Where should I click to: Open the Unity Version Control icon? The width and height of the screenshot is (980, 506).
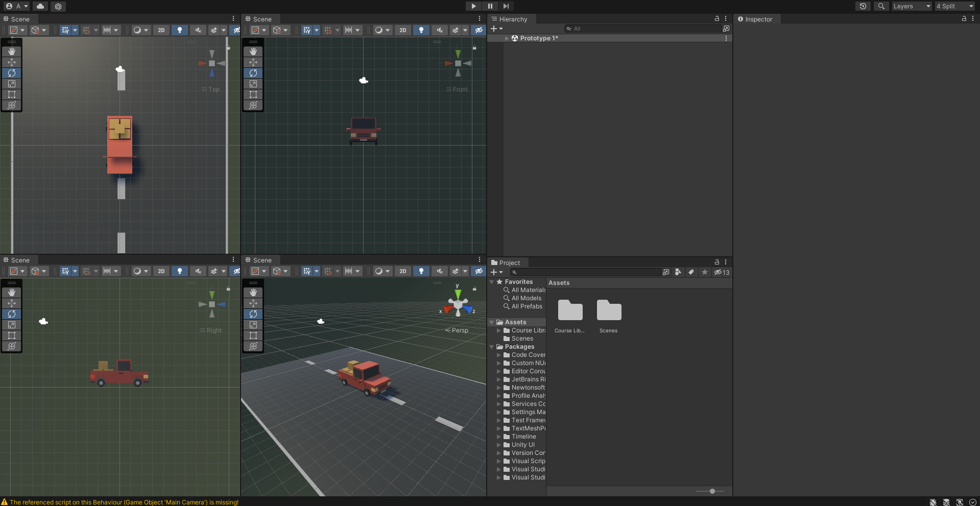point(58,7)
